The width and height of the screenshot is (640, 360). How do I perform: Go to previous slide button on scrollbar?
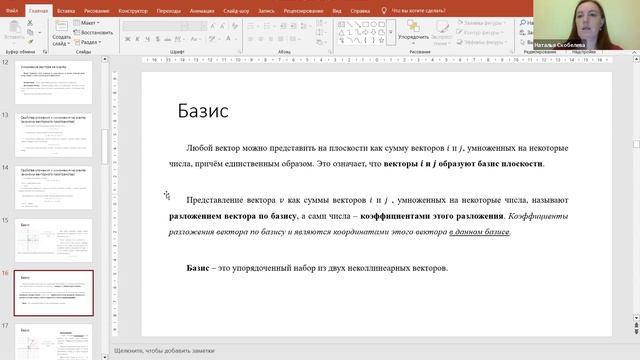[x=636, y=324]
